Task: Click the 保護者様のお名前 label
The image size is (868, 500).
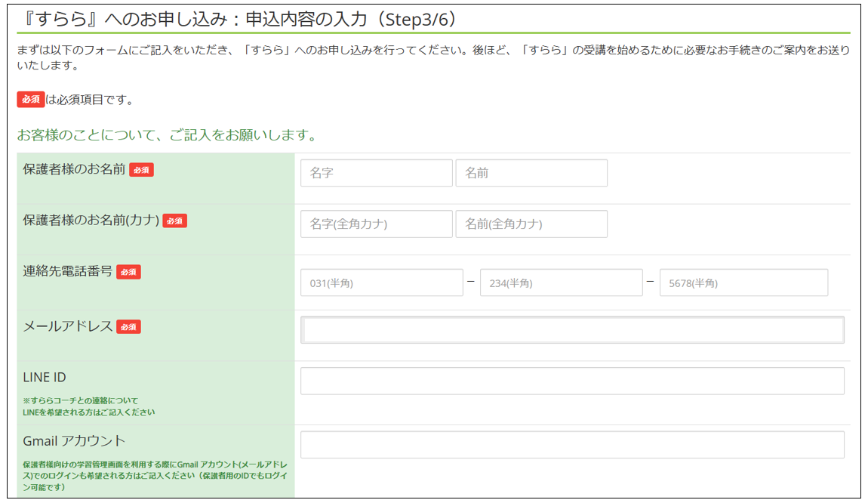Action: click(x=74, y=169)
